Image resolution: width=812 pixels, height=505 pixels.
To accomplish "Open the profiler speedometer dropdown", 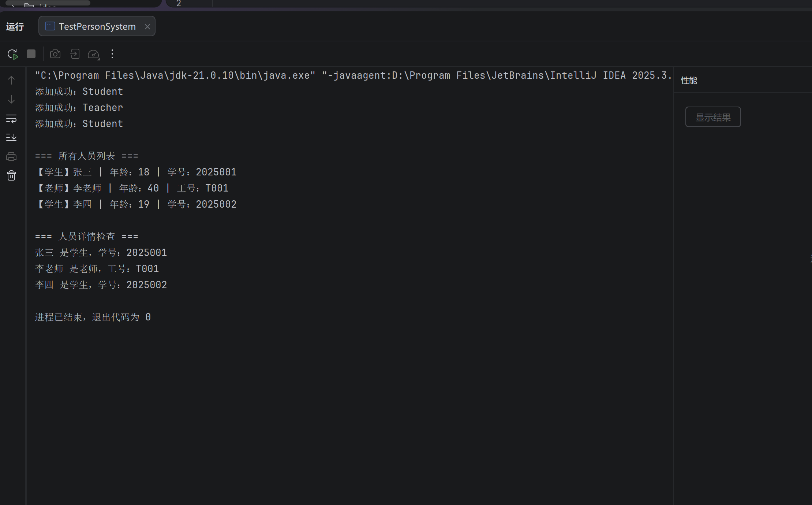I will 94,54.
